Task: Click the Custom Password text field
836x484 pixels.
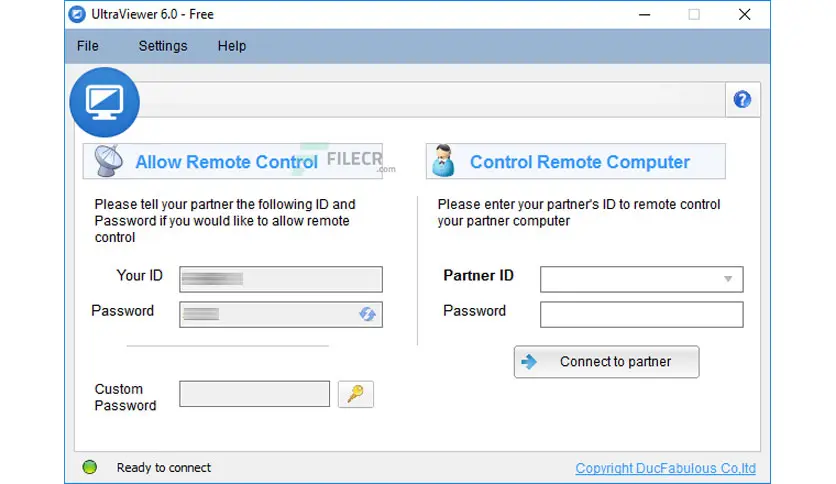Action: pos(254,394)
